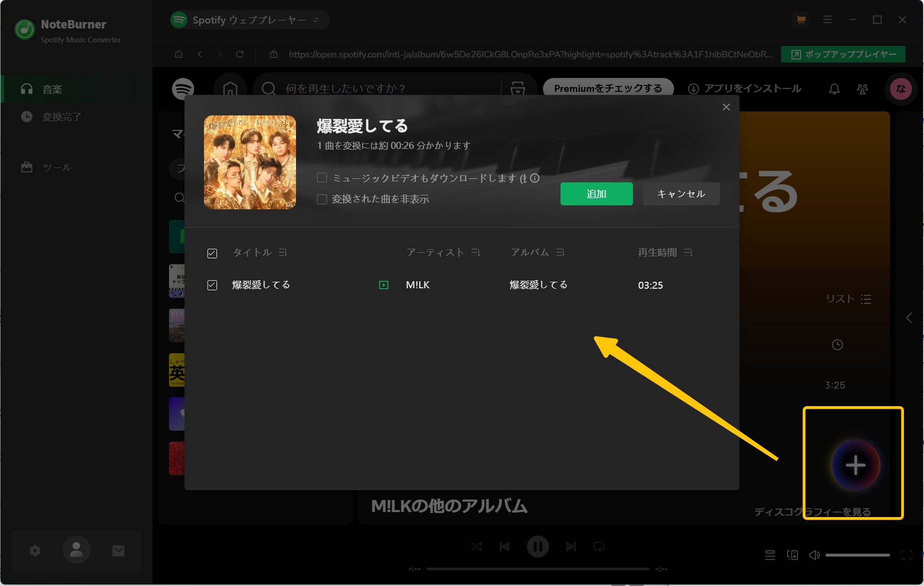Skip to previous track
Viewport: 924px width, 586px height.
tap(504, 547)
